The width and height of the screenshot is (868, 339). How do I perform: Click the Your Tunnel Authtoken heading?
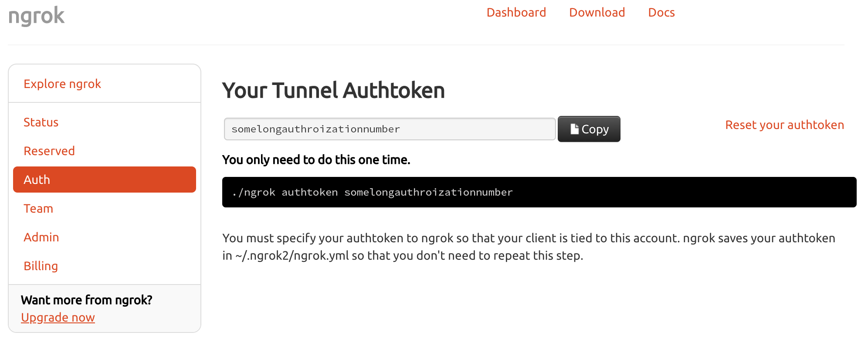point(333,91)
